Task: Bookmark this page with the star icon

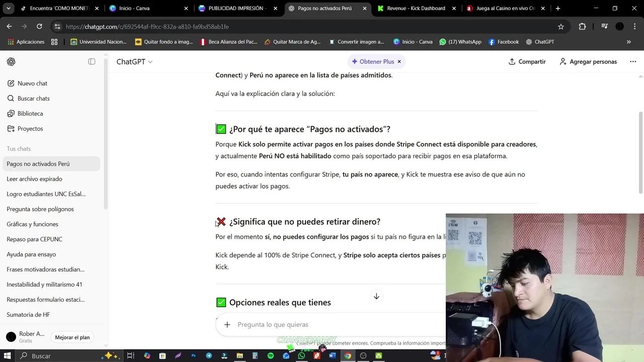Action: click(561, 27)
